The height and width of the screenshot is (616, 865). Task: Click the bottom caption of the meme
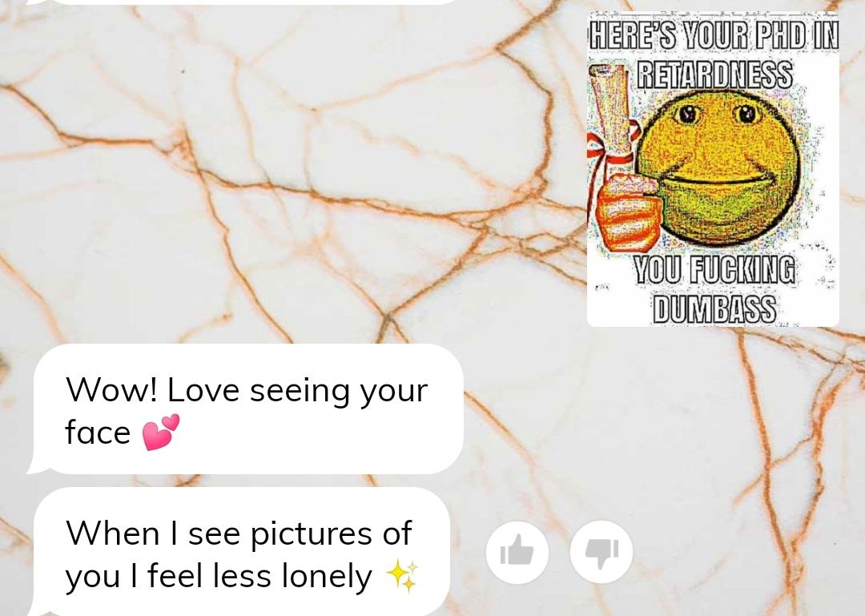point(714,288)
